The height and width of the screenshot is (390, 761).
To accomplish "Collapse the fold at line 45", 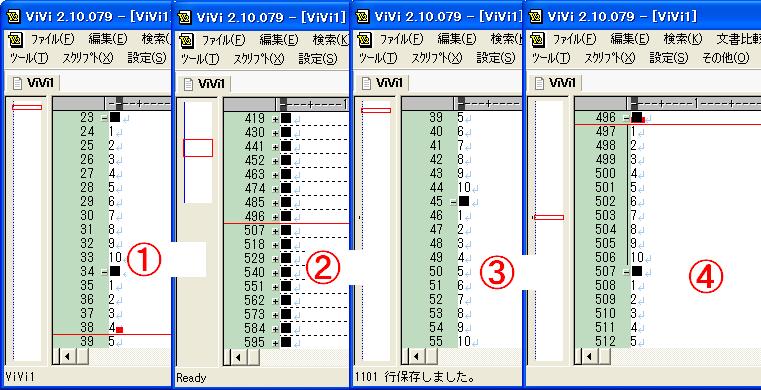I will point(453,202).
